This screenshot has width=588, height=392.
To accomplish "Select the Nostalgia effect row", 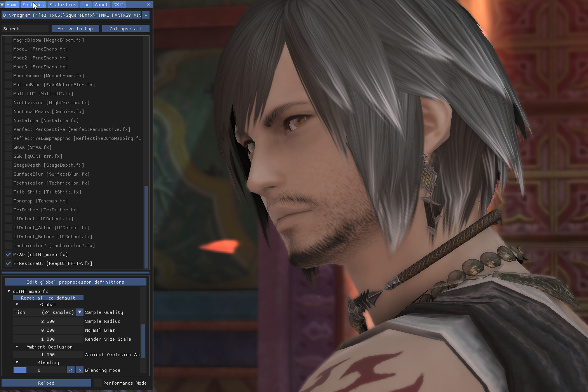I will pyautogui.click(x=46, y=120).
